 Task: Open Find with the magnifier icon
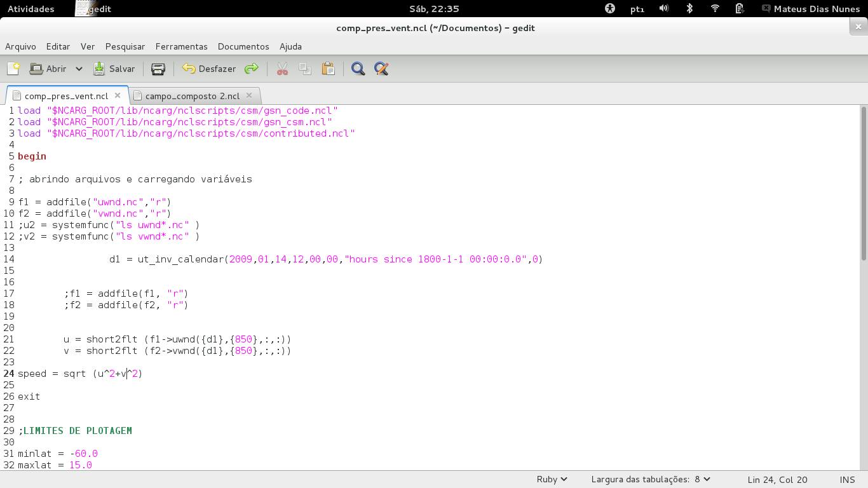pyautogui.click(x=358, y=69)
